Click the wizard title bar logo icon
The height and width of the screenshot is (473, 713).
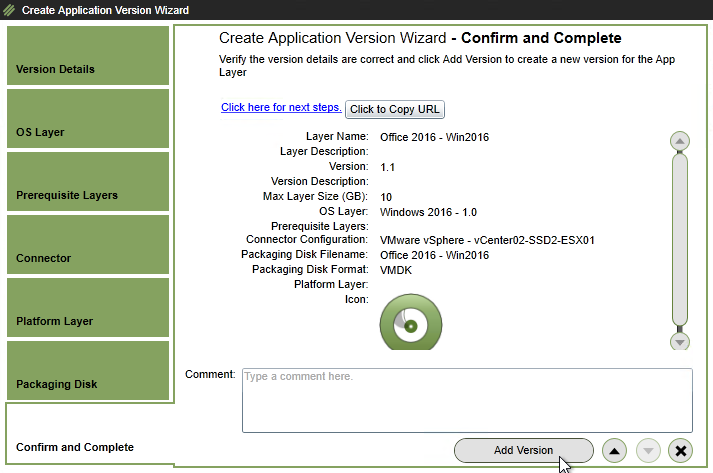[9, 10]
